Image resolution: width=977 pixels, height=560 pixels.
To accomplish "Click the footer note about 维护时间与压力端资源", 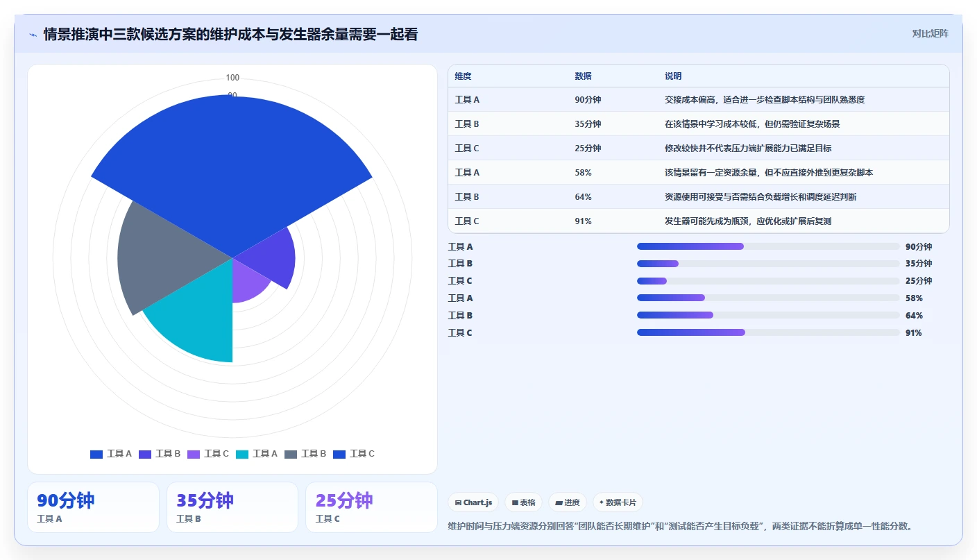I will [680, 527].
